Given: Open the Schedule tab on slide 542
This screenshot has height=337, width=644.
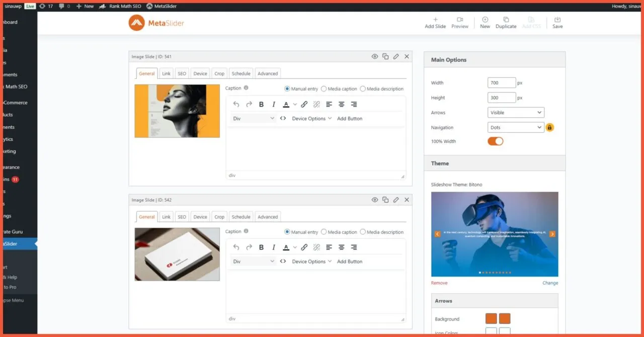Looking at the screenshot, I should (x=240, y=217).
